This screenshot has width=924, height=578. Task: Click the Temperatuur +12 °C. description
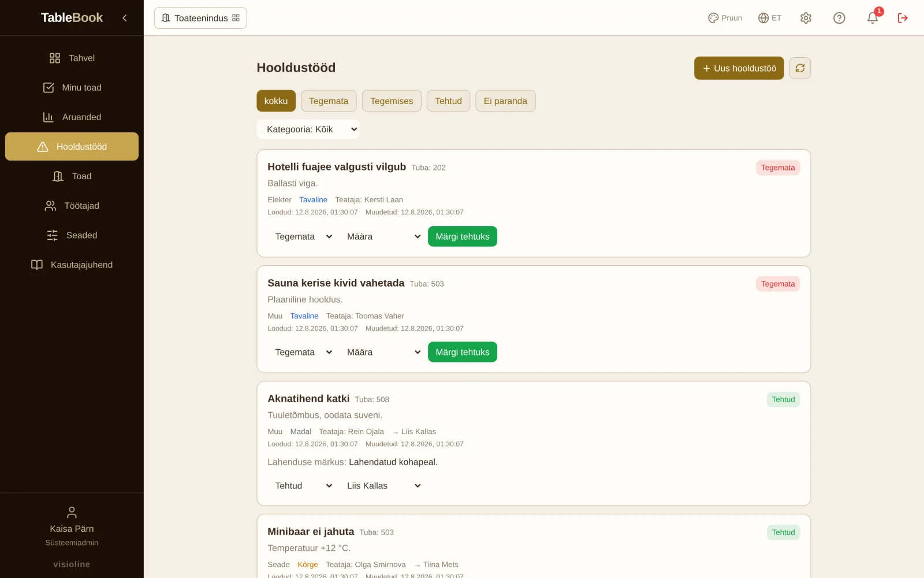click(309, 548)
